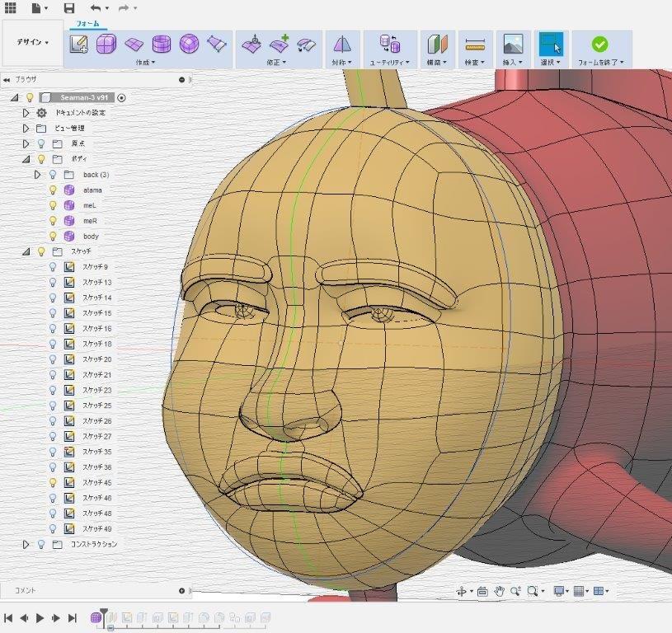This screenshot has height=633, width=672.
Task: Collapse the ブラウザ panel with double arrows
Action: pyautogui.click(x=6, y=80)
